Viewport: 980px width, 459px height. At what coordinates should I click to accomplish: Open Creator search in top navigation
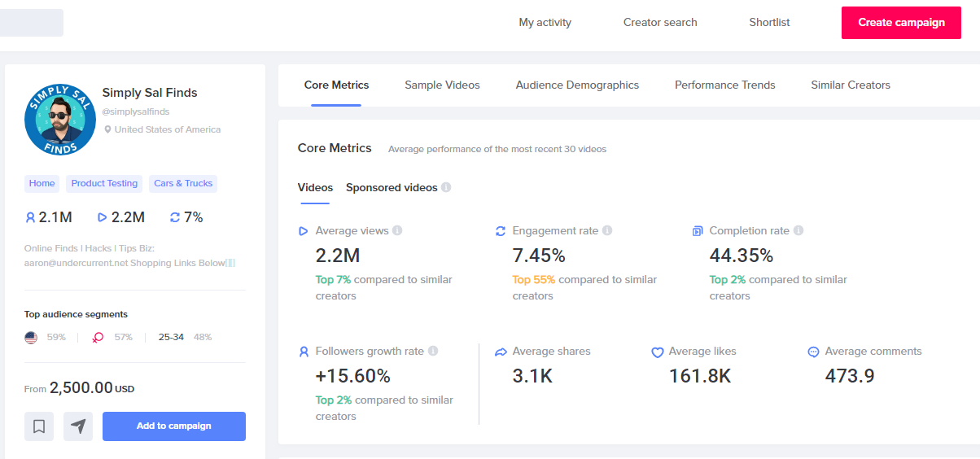point(660,23)
